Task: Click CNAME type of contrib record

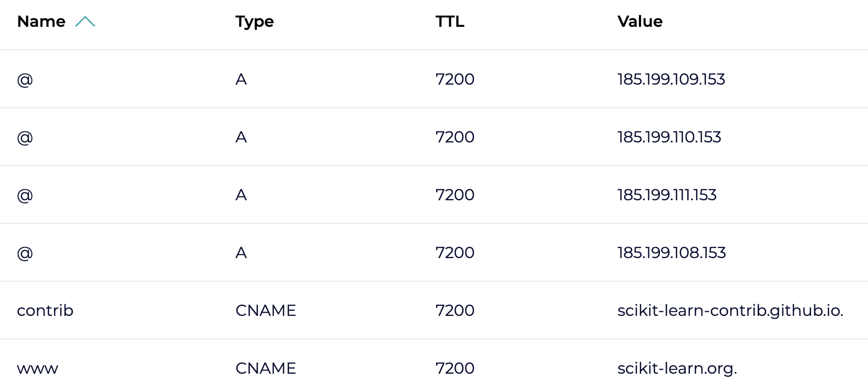Action: 266,311
